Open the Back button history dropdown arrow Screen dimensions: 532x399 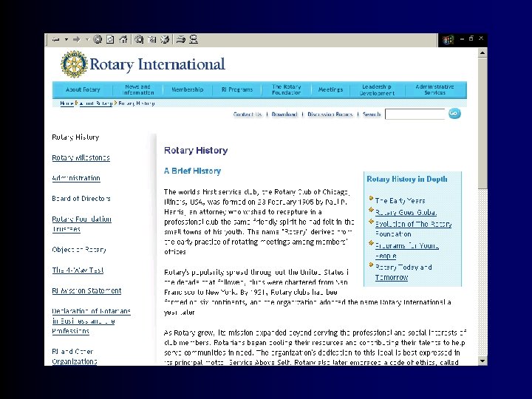(x=66, y=40)
